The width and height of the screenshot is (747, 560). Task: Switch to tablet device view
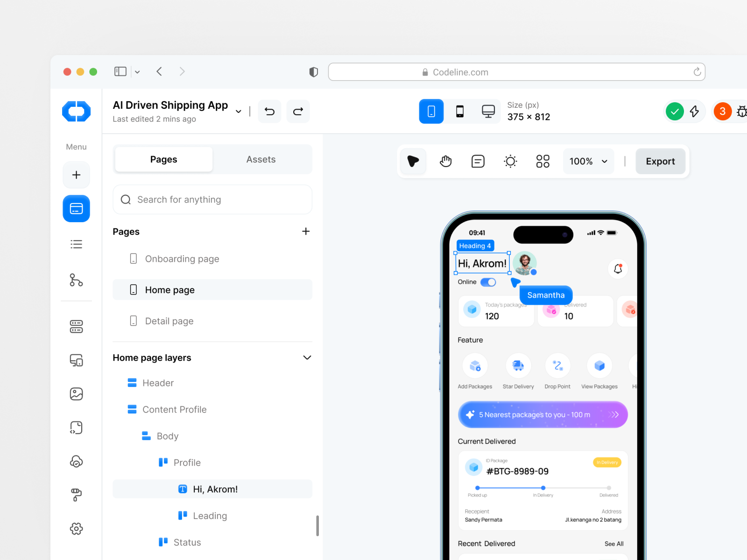[x=460, y=112]
